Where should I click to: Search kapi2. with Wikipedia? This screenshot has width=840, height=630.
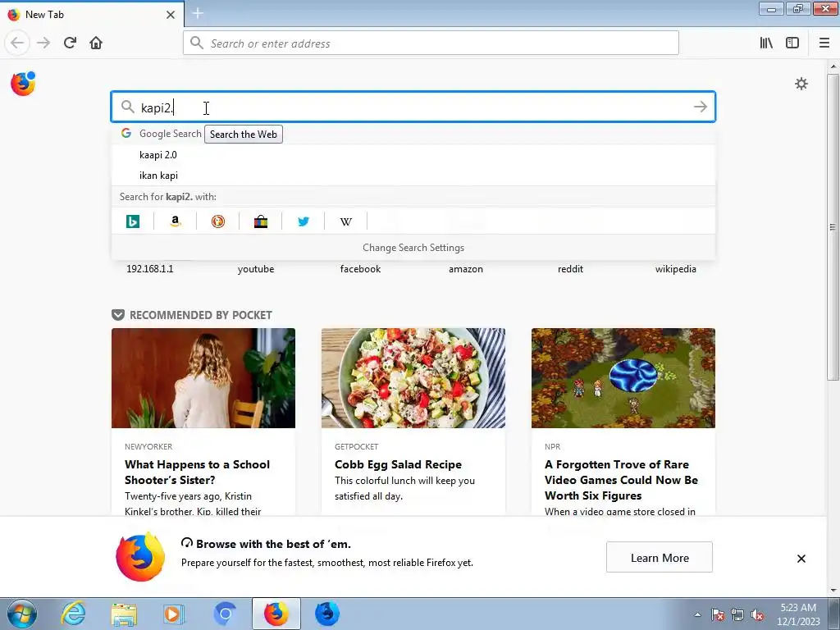pos(346,221)
